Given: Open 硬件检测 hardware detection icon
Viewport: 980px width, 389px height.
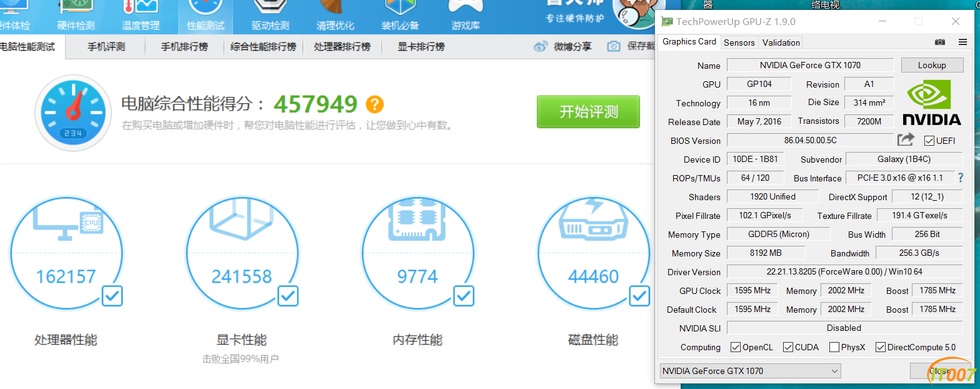Looking at the screenshot, I should pyautogui.click(x=76, y=16).
